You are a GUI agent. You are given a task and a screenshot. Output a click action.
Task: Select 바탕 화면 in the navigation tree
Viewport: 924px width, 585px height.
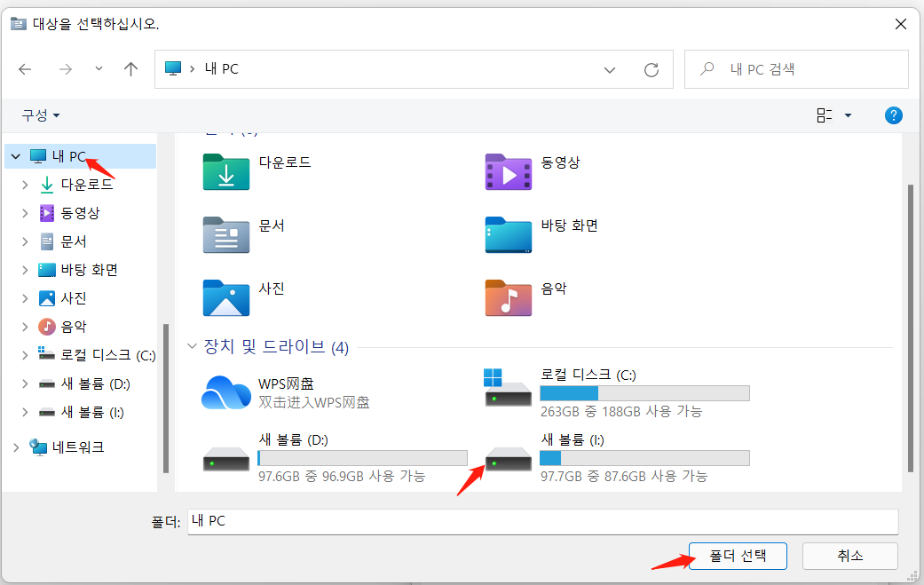[89, 270]
